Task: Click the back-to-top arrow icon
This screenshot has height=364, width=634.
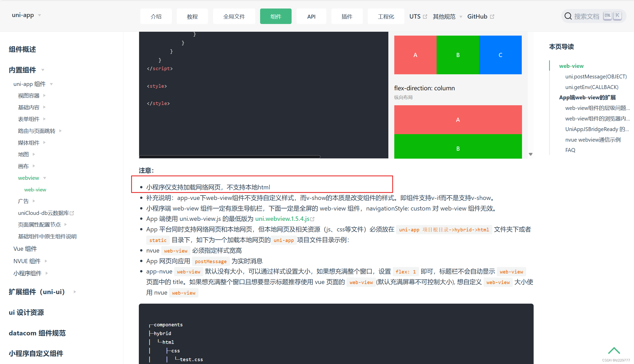Action: click(614, 351)
